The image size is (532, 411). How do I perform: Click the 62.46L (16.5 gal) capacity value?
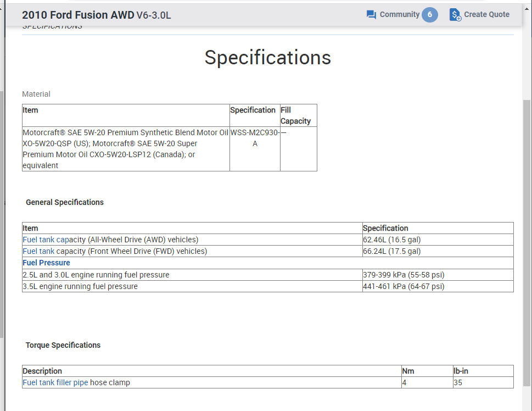391,240
